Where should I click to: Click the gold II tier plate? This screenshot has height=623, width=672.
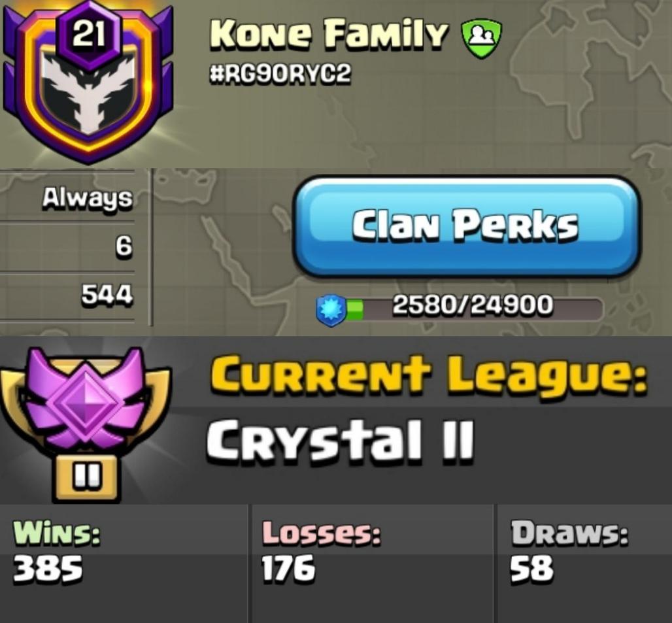85,478
